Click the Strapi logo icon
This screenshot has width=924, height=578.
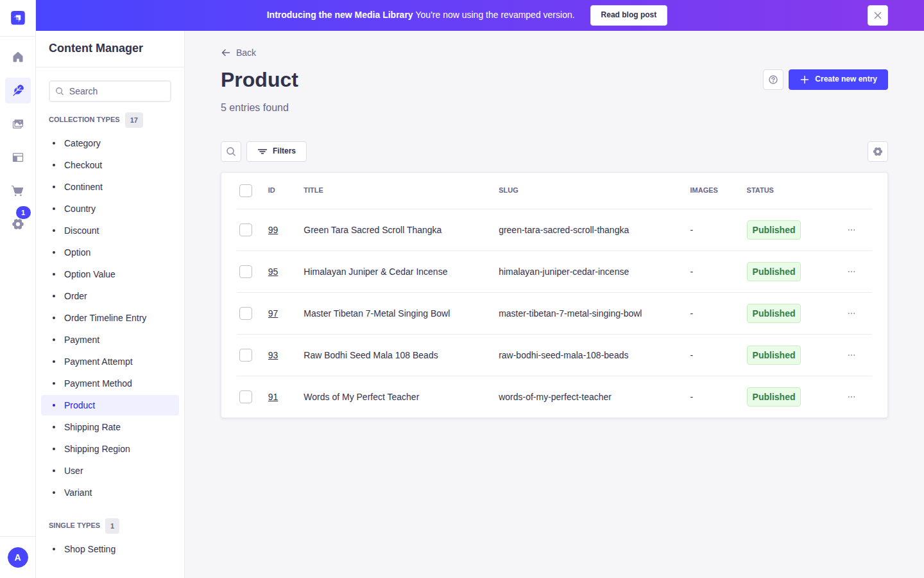pos(18,18)
